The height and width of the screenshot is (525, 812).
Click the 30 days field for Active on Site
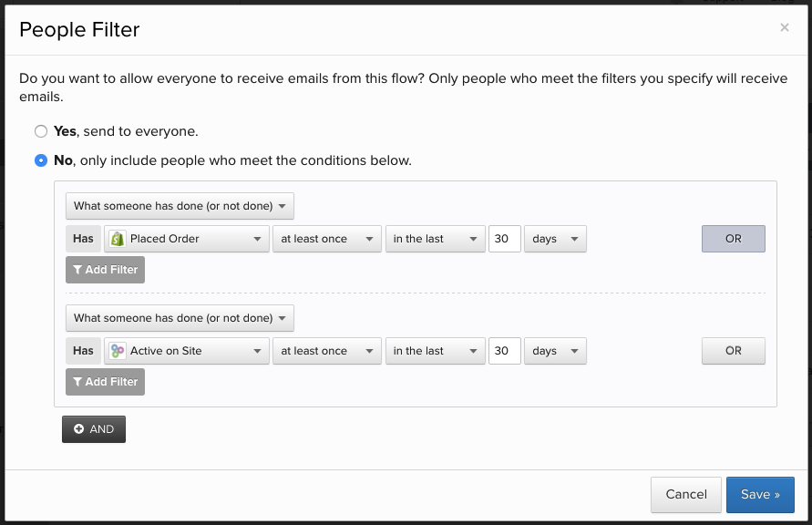pos(505,351)
